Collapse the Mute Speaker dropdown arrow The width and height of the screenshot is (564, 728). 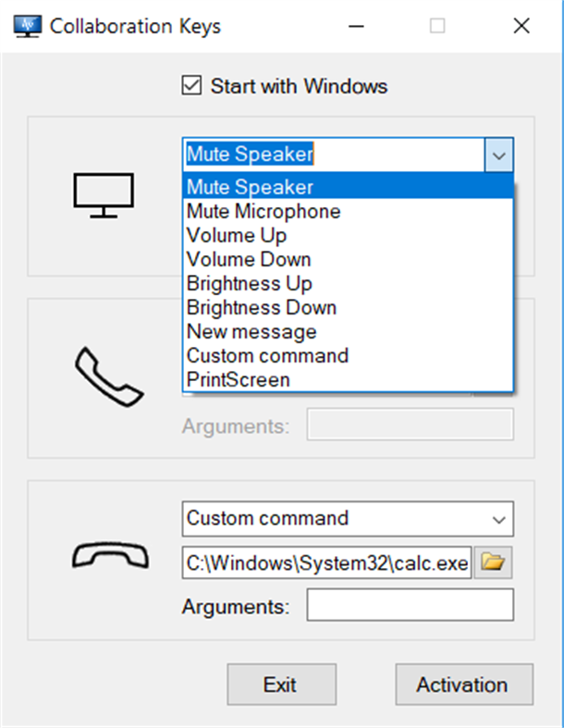pyautogui.click(x=498, y=155)
